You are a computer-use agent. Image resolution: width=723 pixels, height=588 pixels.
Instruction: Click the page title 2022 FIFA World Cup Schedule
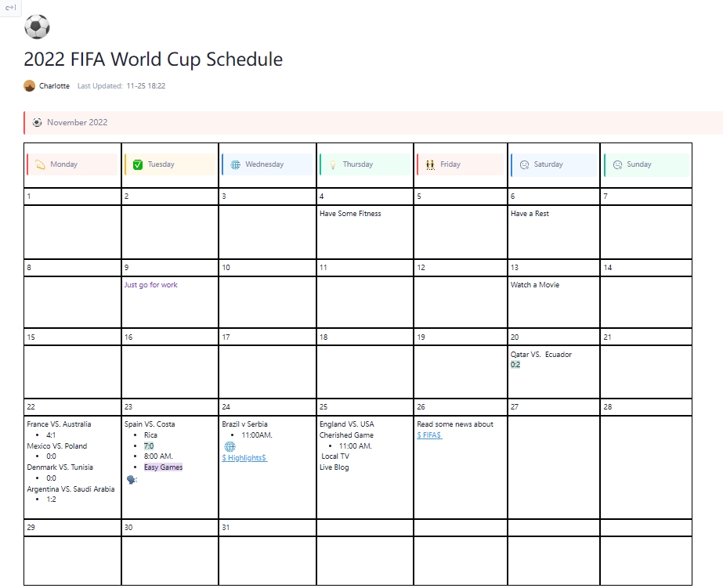(153, 59)
